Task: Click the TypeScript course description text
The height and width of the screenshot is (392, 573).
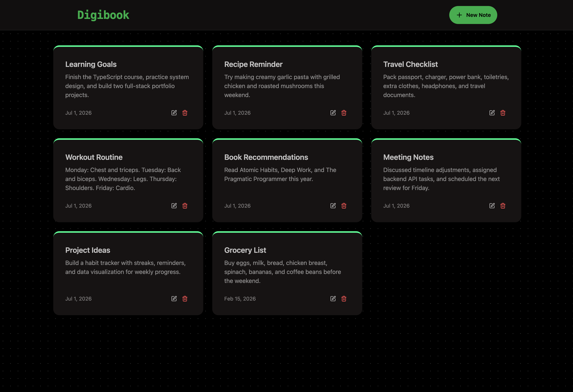Action: (127, 86)
